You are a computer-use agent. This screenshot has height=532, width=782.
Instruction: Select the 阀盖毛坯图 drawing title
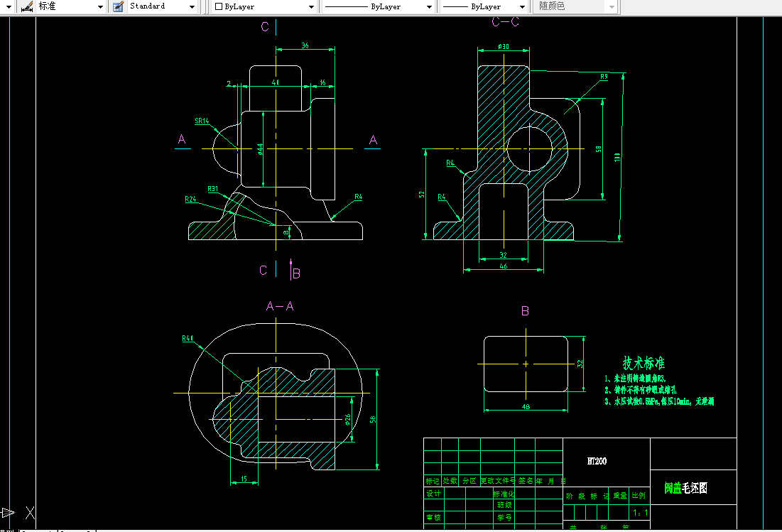[685, 488]
